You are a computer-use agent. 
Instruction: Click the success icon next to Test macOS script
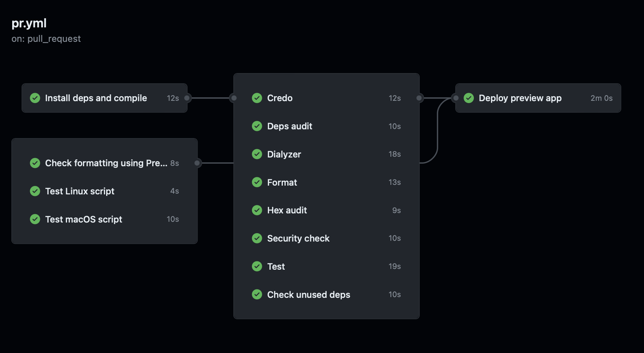(35, 219)
